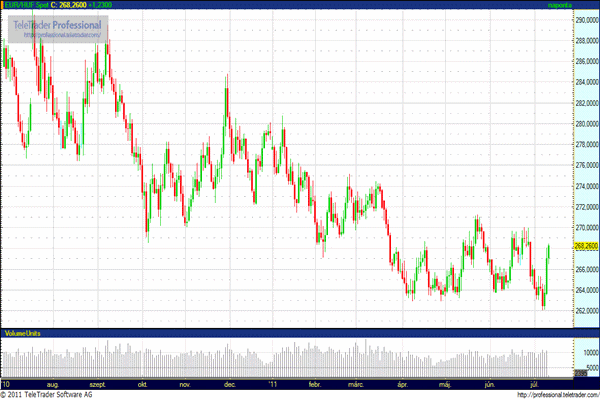Screen dimensions: 600x400
Task: Select 'dec.' on the time axis
Action: click(x=230, y=383)
